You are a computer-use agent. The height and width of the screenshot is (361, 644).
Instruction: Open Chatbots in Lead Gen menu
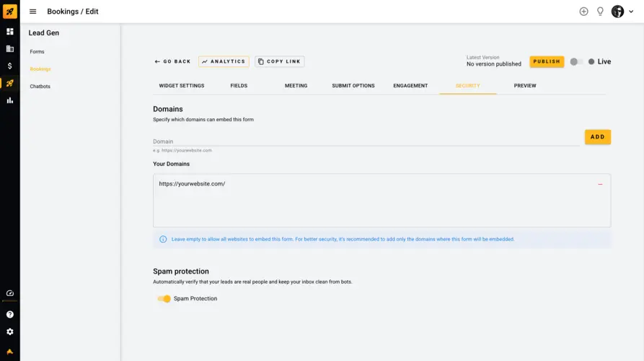pos(40,87)
